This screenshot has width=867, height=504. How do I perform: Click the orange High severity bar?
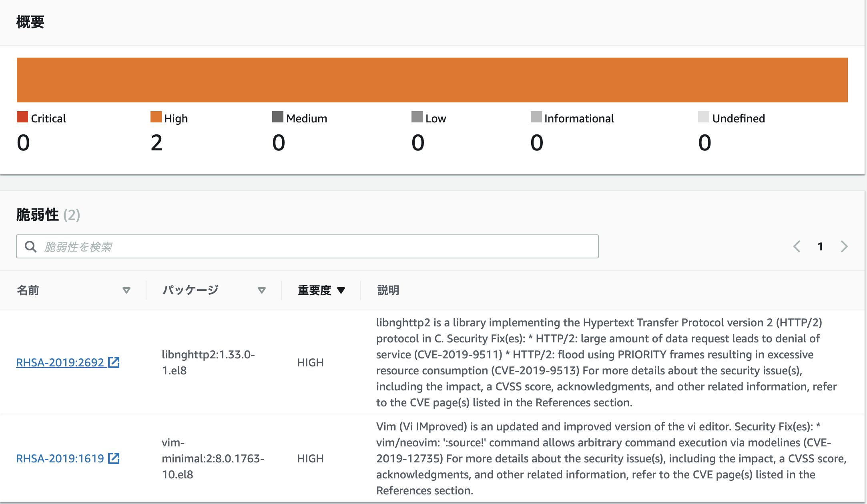click(x=432, y=80)
